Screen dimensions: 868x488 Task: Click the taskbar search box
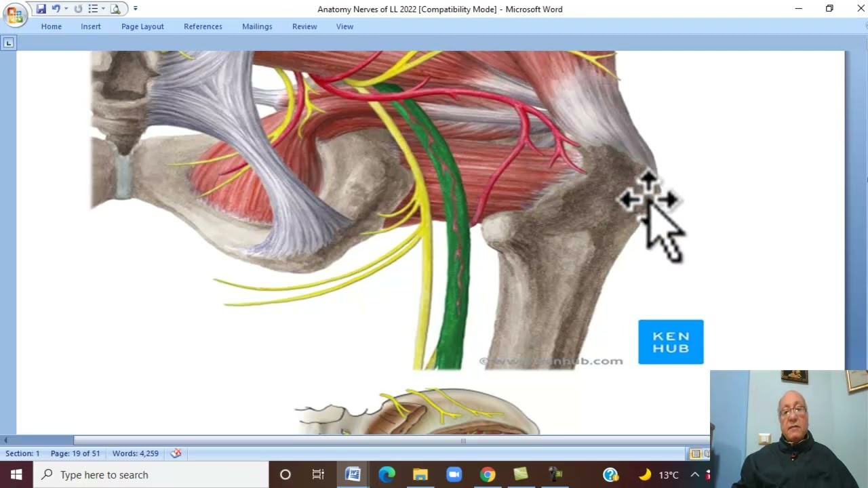[x=151, y=474]
